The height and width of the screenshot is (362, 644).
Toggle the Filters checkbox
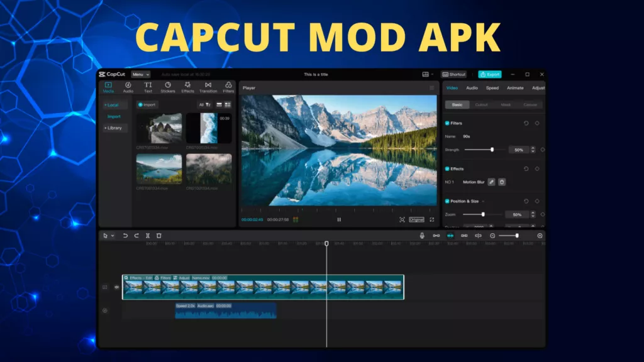tap(447, 123)
